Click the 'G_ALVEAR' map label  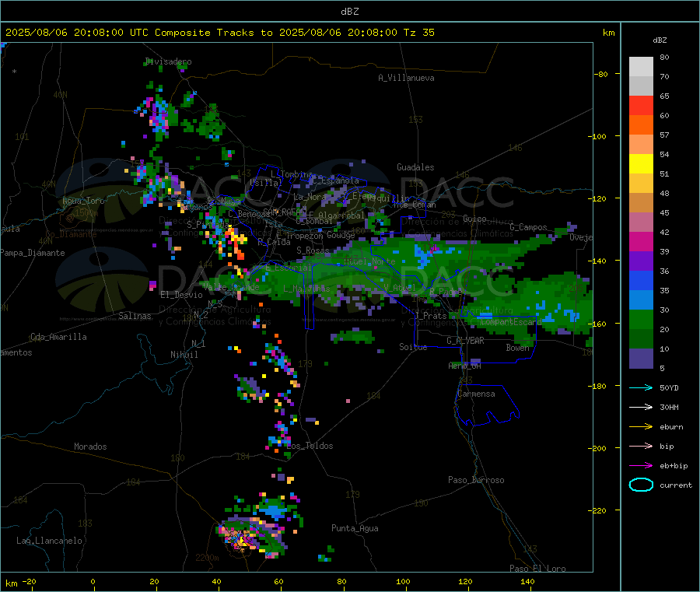coord(466,341)
